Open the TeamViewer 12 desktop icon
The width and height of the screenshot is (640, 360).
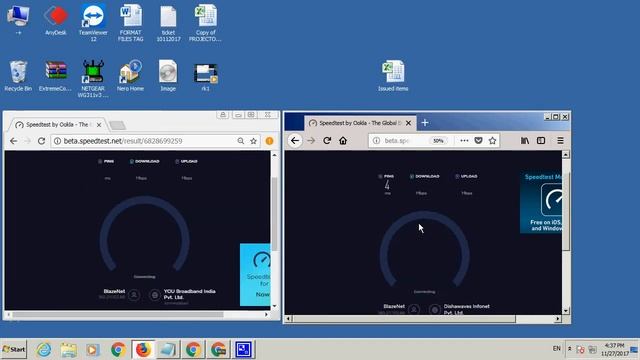[93, 22]
